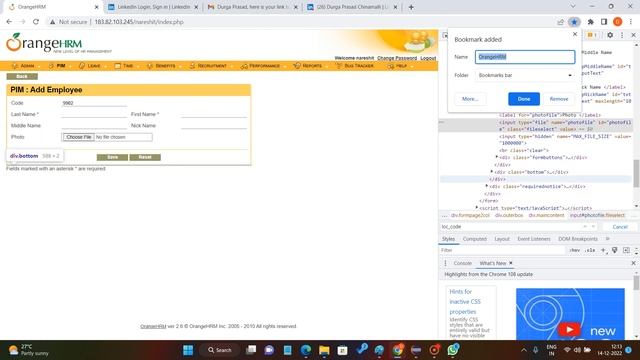Open the Chrome profile avatar
Screen dimensions: 640x360
pyautogui.click(x=618, y=22)
